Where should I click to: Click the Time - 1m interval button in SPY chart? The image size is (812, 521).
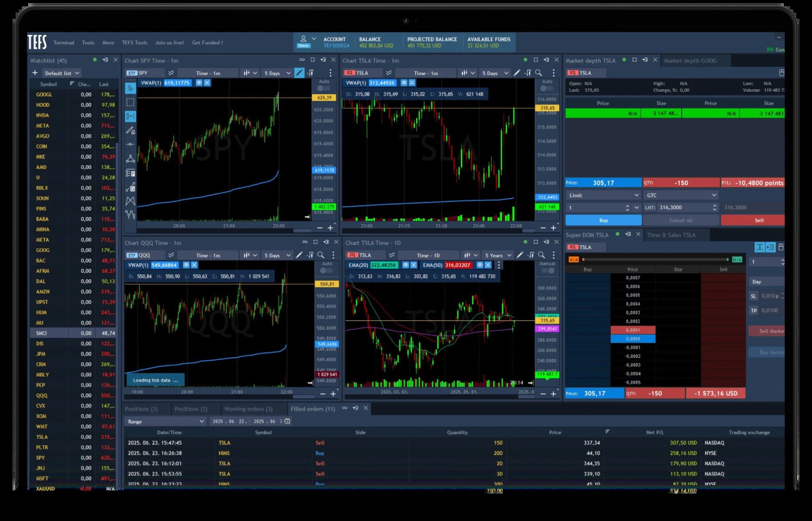tap(208, 73)
